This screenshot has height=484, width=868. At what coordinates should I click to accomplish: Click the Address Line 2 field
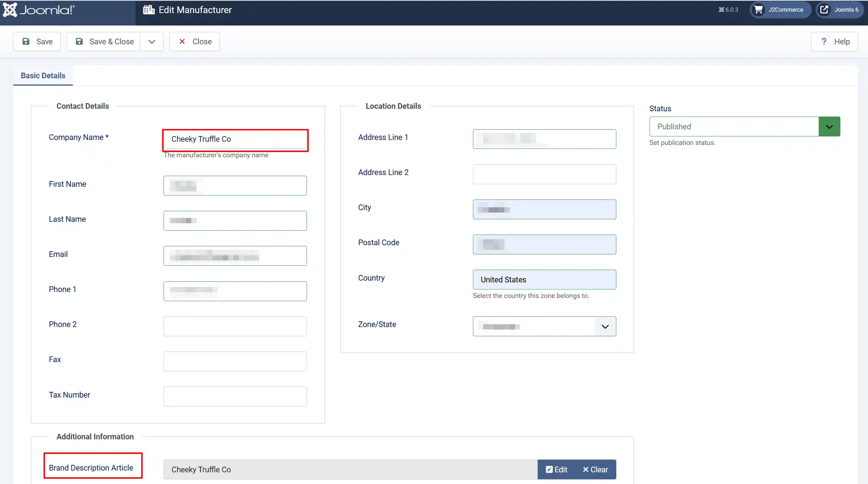[544, 174]
